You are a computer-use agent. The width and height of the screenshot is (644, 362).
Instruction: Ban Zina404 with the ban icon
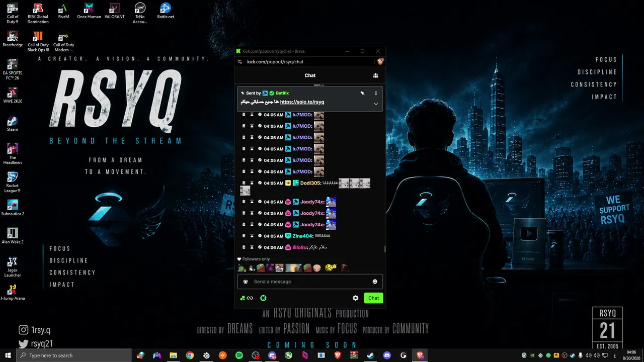click(260, 236)
